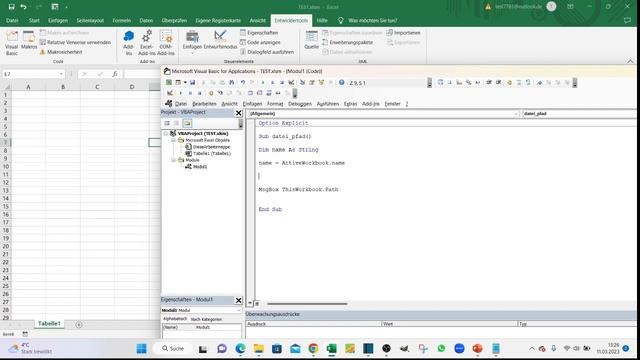Click Erweiterungspakete in XML group
The width and height of the screenshot is (640, 360).
[x=348, y=42]
